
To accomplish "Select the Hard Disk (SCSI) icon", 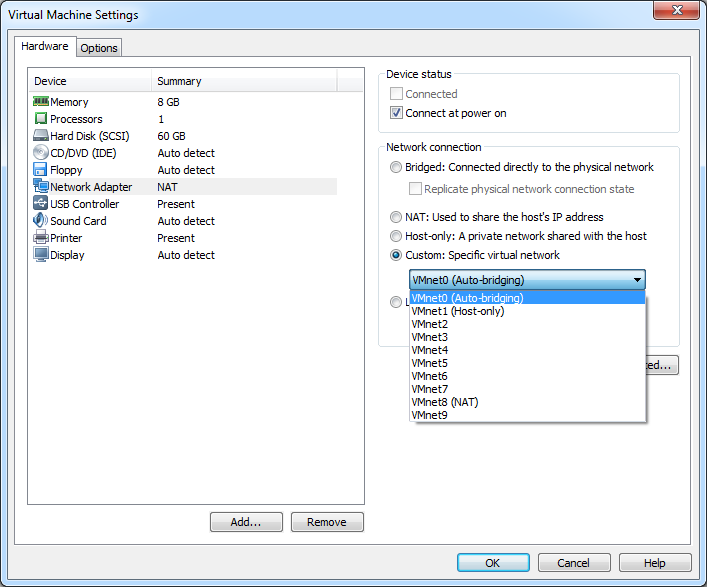I will coord(41,136).
